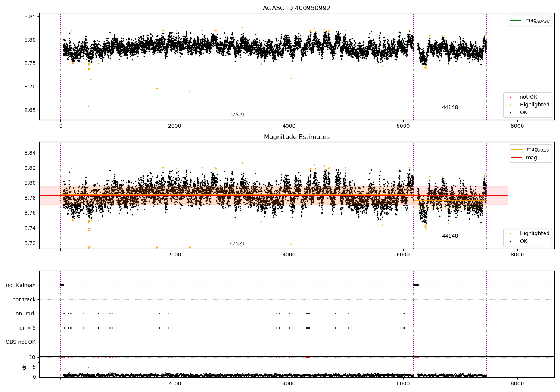
Task: Click the green mag AGASC legend line
Action: click(516, 21)
